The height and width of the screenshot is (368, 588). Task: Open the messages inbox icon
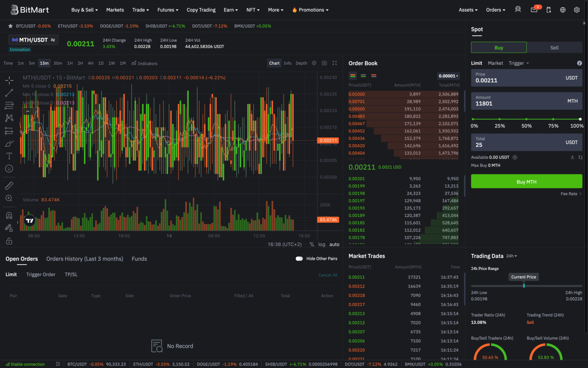coord(534,10)
